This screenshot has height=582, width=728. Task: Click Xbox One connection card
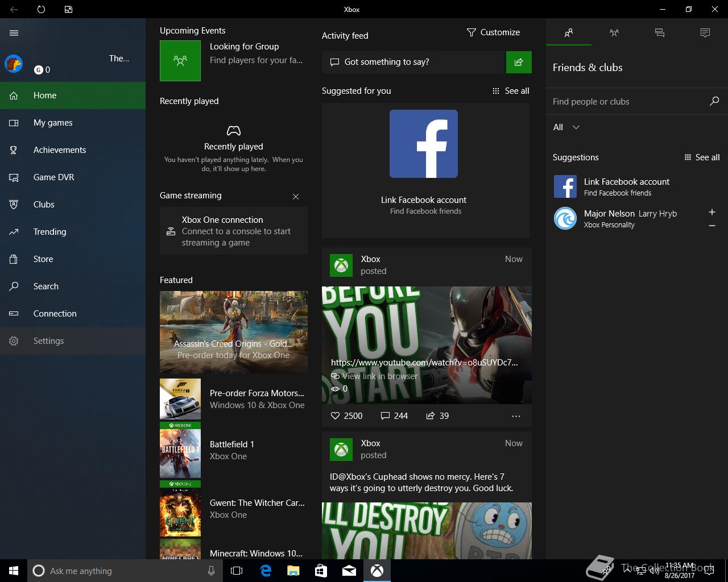(234, 231)
